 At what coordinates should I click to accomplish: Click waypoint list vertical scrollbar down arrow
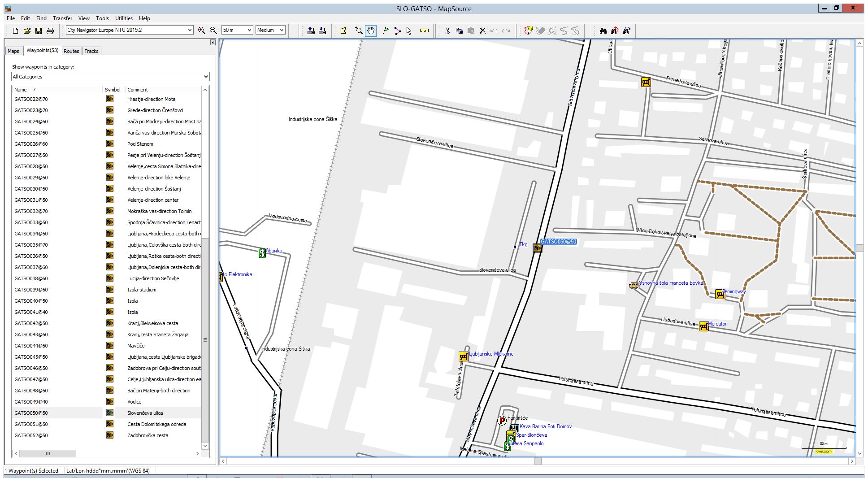[205, 446]
